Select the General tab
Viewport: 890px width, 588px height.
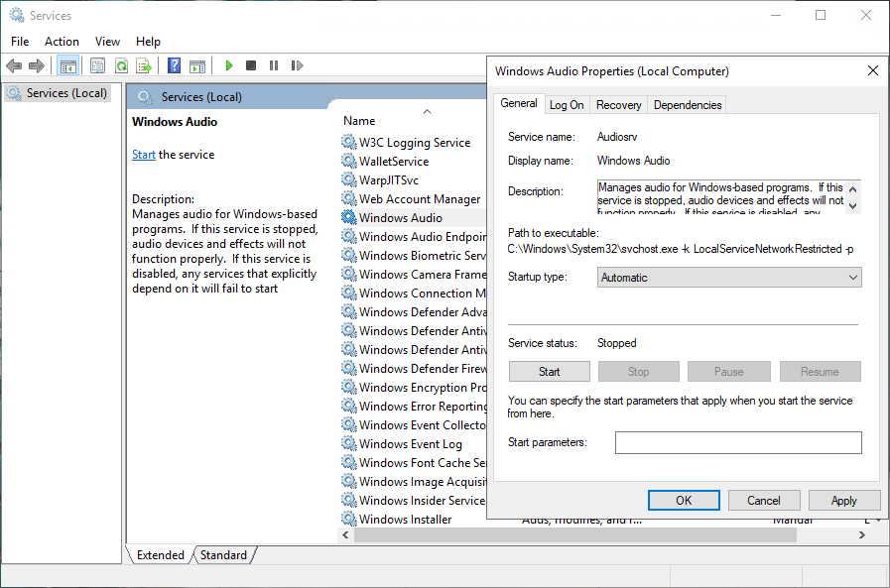click(519, 103)
